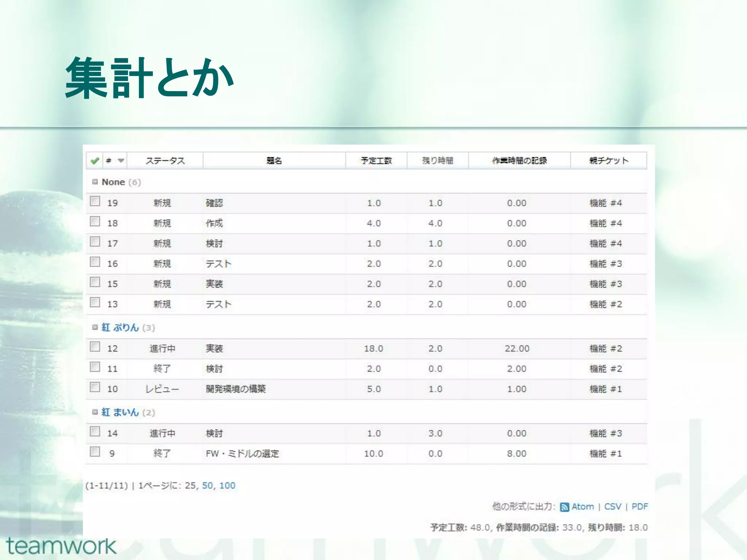Select checkbox for ticket 12

click(95, 347)
